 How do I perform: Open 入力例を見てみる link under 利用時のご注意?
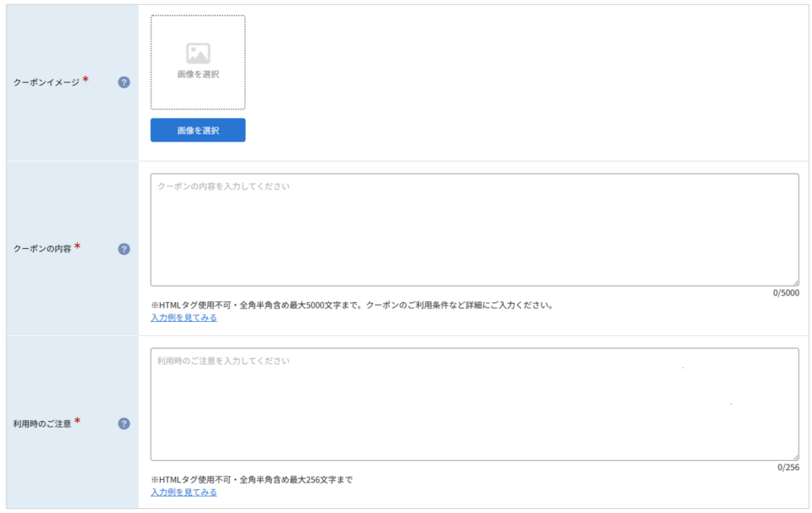click(x=184, y=492)
